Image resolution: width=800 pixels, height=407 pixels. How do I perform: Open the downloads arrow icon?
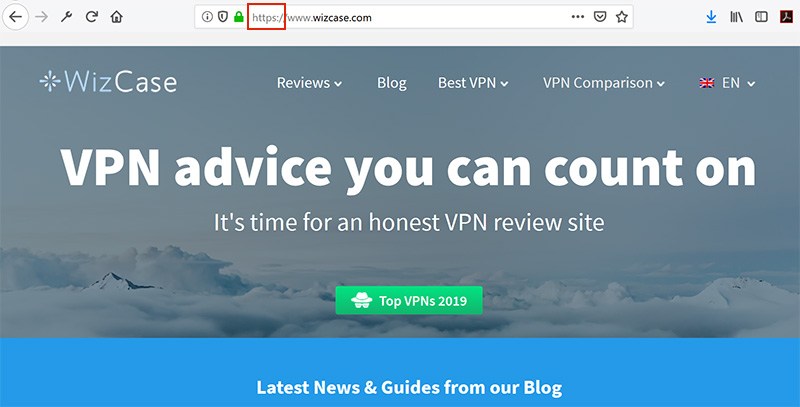click(x=711, y=17)
